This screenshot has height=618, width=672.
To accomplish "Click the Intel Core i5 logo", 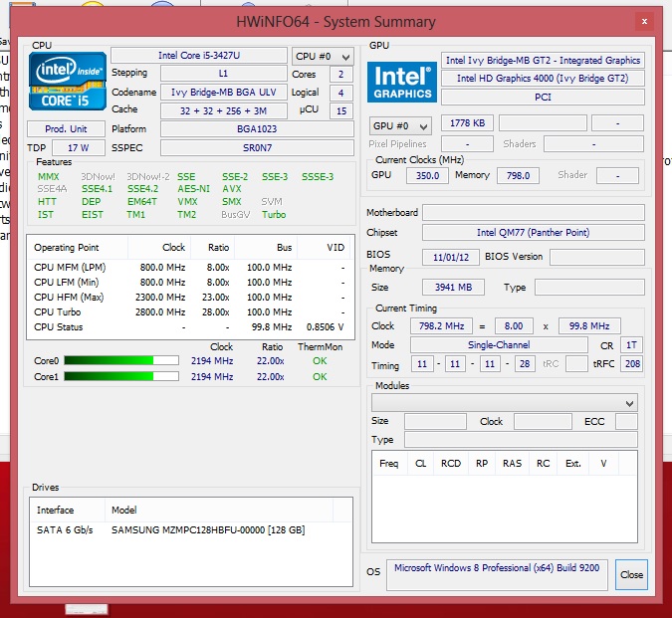I will point(68,82).
